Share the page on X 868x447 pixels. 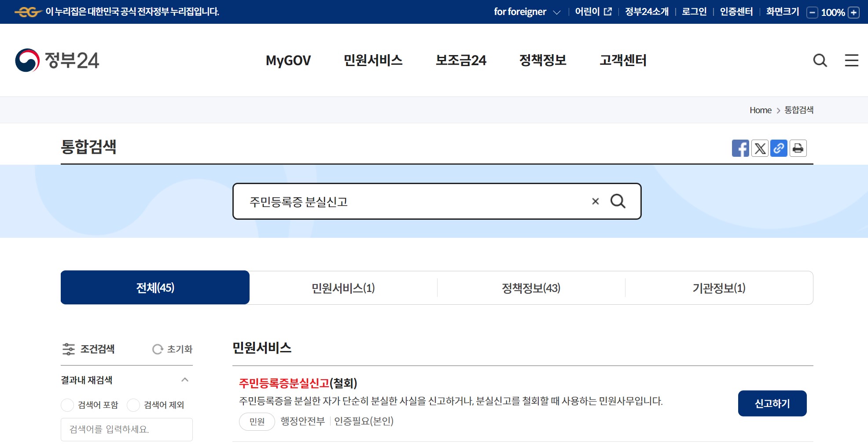[x=760, y=148]
